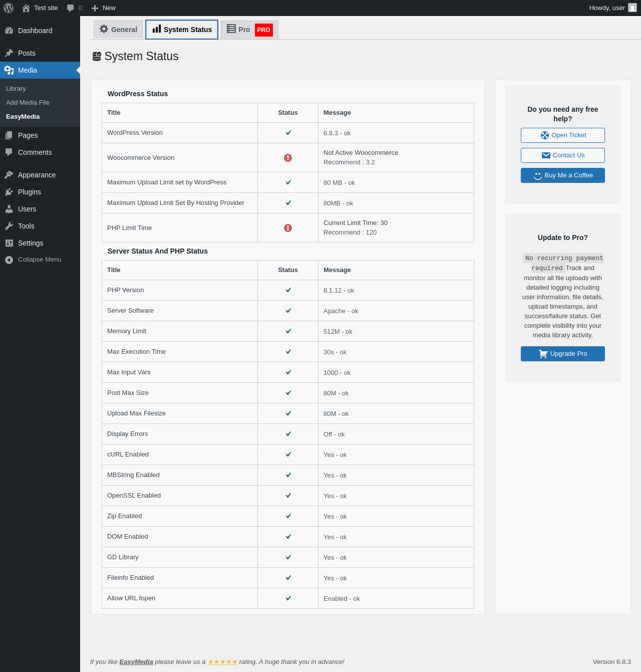Image resolution: width=641 pixels, height=672 pixels.
Task: Click the Contact Us button
Action: click(x=563, y=155)
